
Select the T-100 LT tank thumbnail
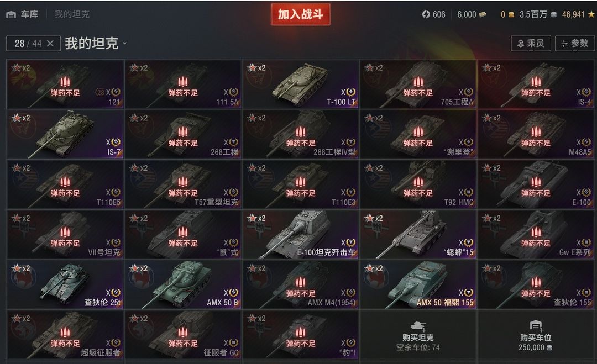point(300,84)
